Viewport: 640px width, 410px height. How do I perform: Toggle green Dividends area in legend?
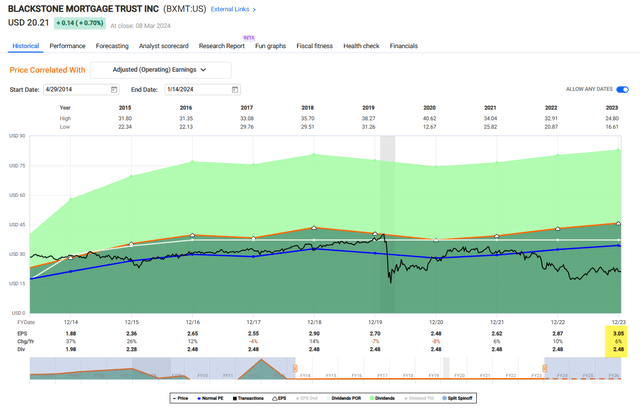point(382,398)
